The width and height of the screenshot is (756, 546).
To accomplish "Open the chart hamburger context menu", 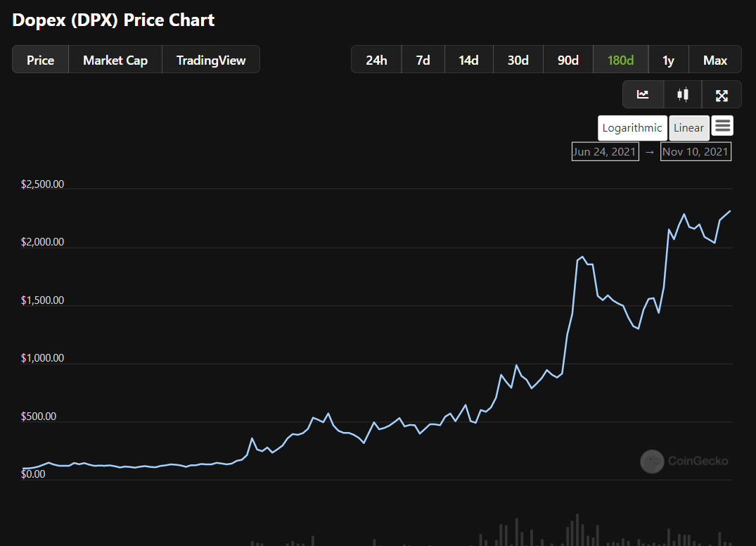I will click(x=722, y=126).
